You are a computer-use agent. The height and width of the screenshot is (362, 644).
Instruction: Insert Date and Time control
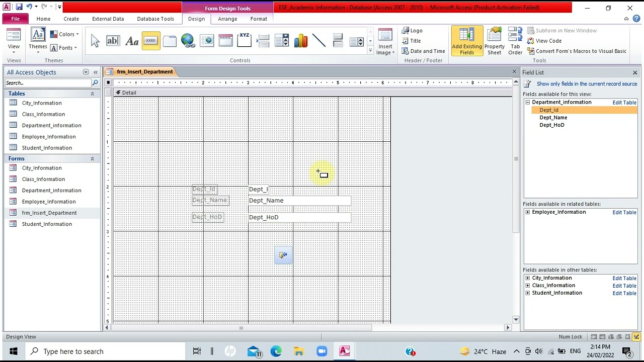point(423,51)
